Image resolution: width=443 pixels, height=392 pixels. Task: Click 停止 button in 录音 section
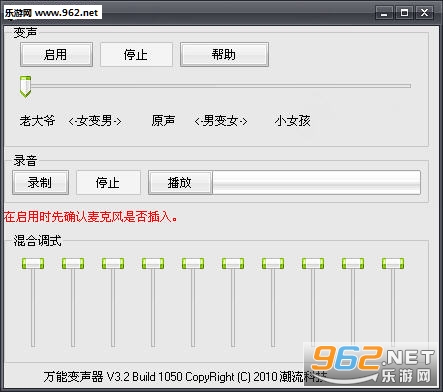[108, 183]
